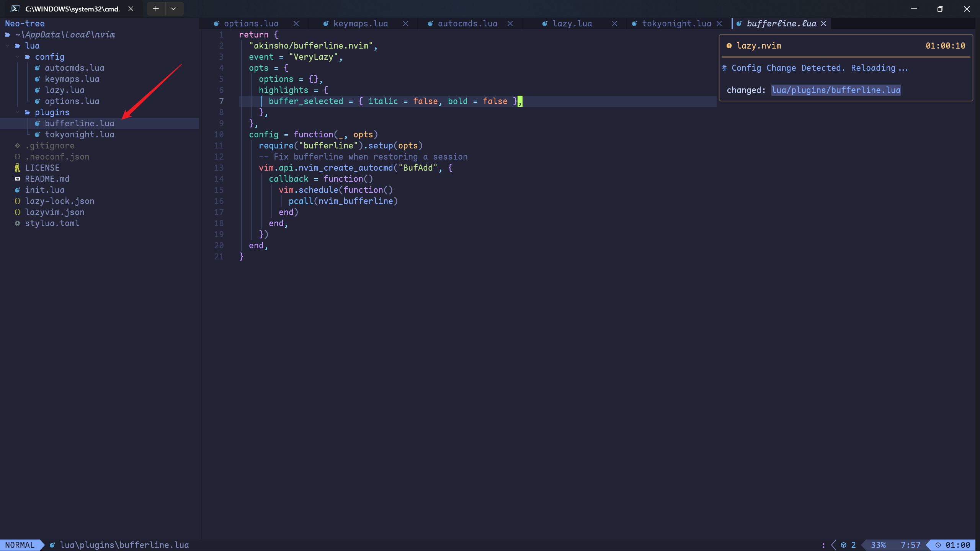Collapse the config folder chevron
980x551 pixels.
point(18,57)
